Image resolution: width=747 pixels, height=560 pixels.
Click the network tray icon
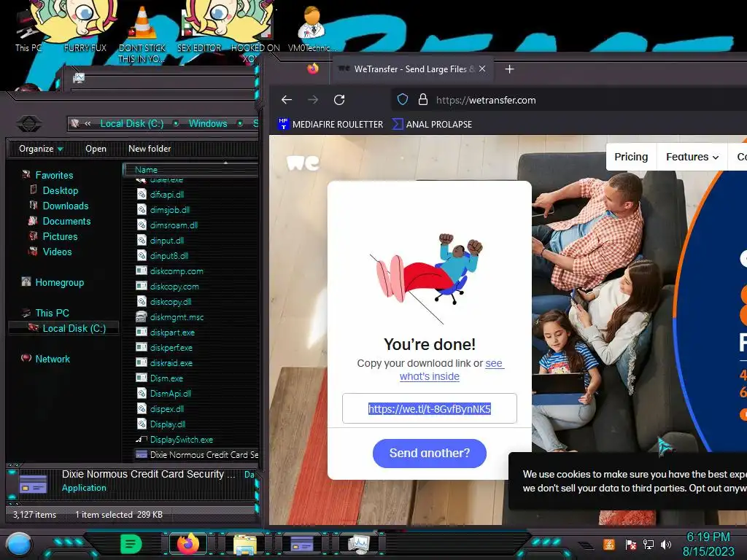649,544
